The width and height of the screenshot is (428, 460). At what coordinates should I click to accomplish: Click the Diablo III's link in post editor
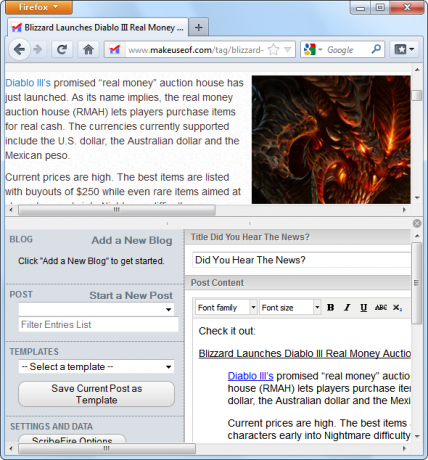250,376
